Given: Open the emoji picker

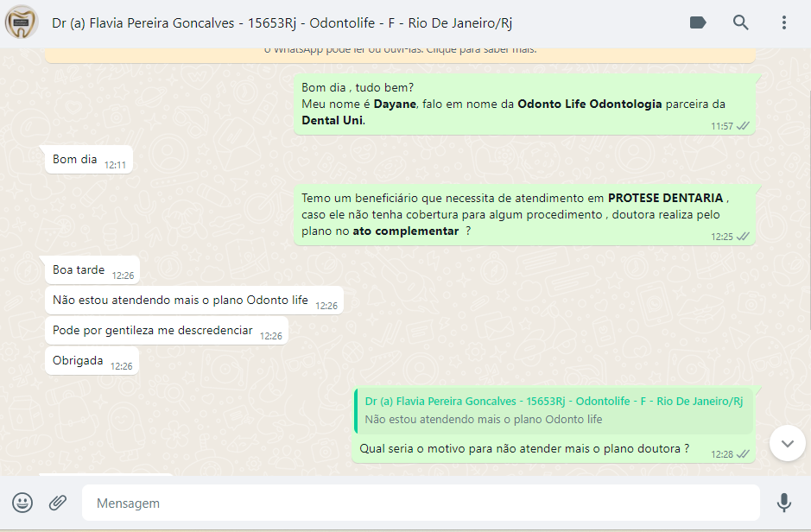Looking at the screenshot, I should tap(22, 503).
